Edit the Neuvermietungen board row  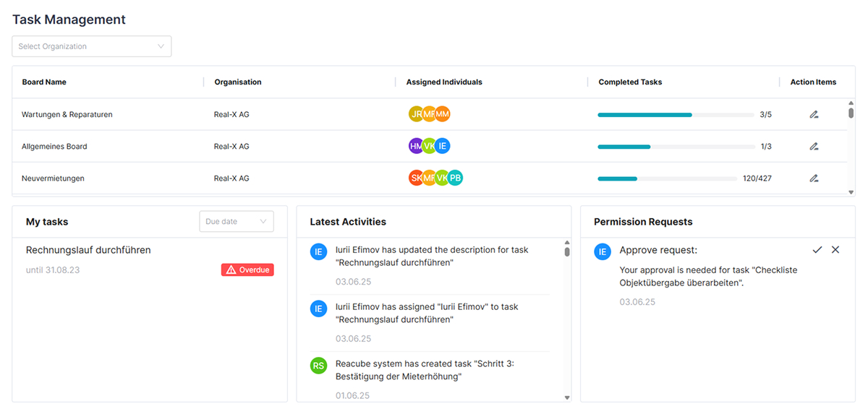[x=814, y=178]
